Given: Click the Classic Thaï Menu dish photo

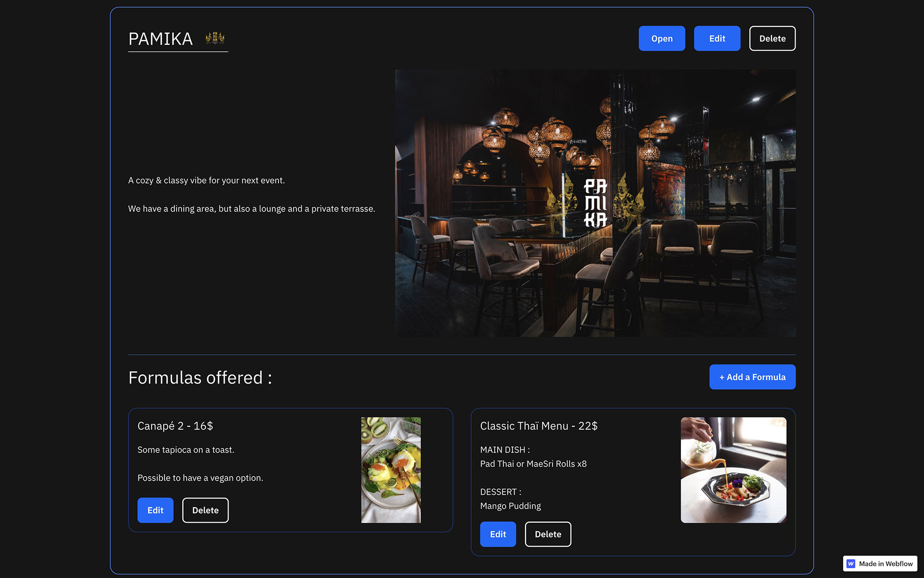Looking at the screenshot, I should tap(733, 470).
